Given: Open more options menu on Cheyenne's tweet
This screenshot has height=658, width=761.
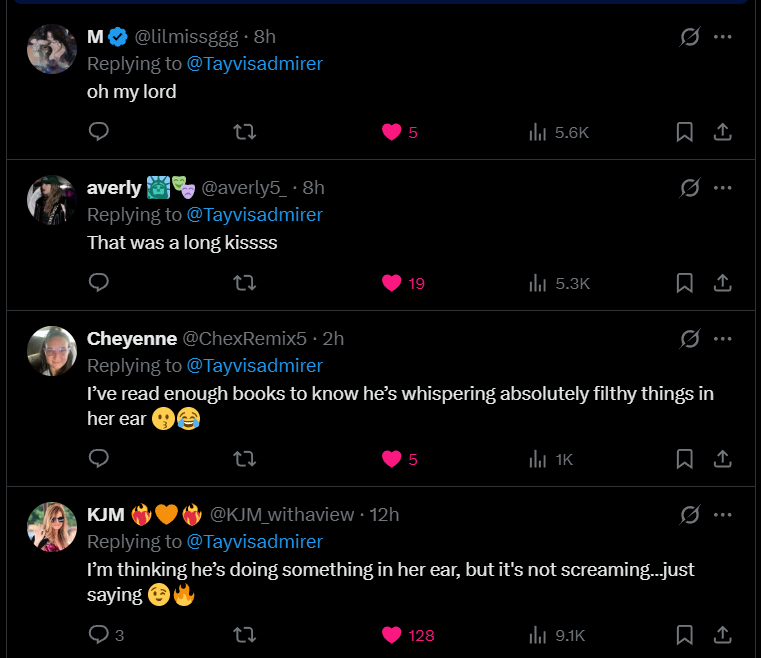Looking at the screenshot, I should 723,339.
